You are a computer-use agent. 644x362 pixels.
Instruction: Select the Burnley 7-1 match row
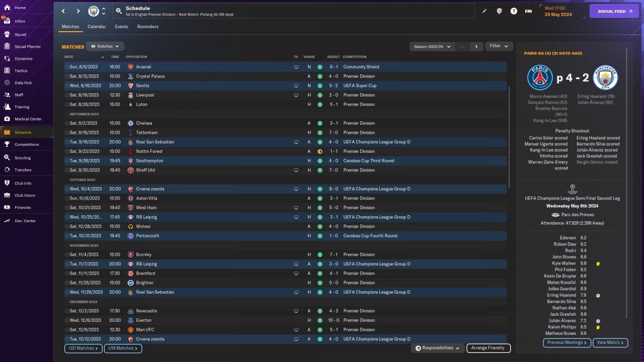click(285, 255)
